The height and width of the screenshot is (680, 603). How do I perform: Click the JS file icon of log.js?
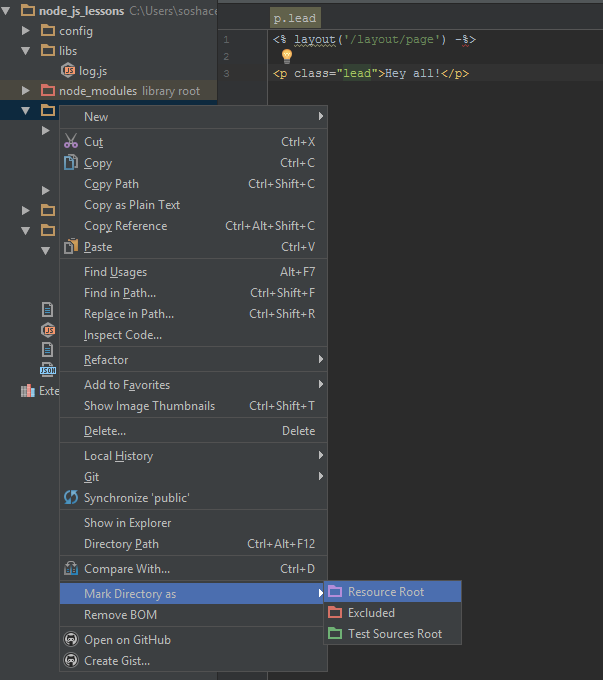point(68,70)
